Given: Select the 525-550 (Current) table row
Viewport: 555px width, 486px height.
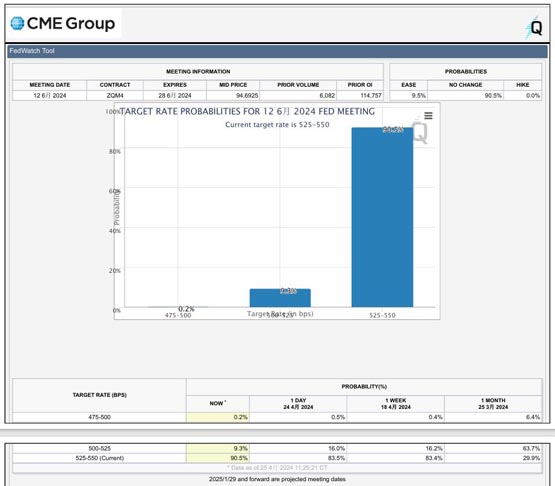Looking at the screenshot, I should (x=277, y=458).
